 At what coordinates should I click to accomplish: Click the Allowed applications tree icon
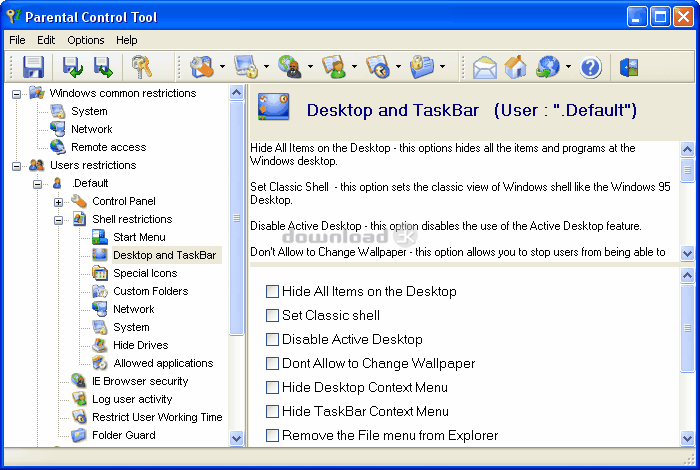click(x=100, y=363)
